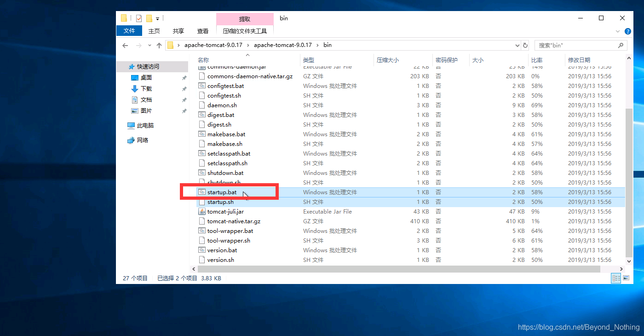Image resolution: width=644 pixels, height=336 pixels.
Task: Switch to the 主页 ribbon tab
Action: [x=154, y=31]
